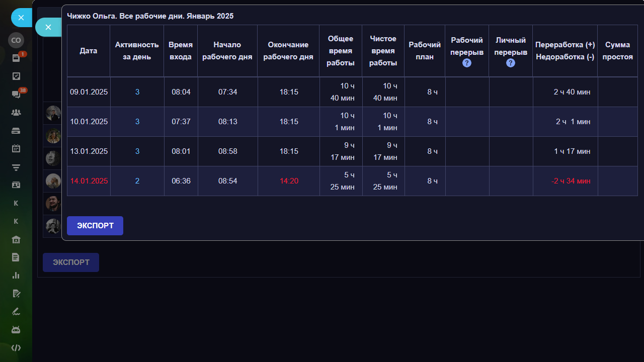Click the red end time 14:20
Viewport: 644px width, 362px height.
[289, 181]
